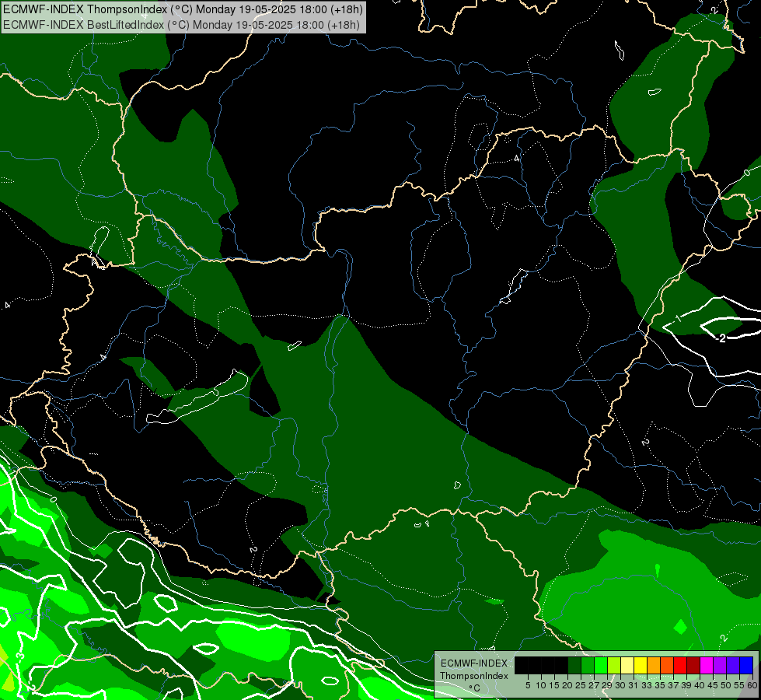Click the orange 33–35 legend swatch
The width and height of the screenshot is (761, 700).
pos(654,666)
